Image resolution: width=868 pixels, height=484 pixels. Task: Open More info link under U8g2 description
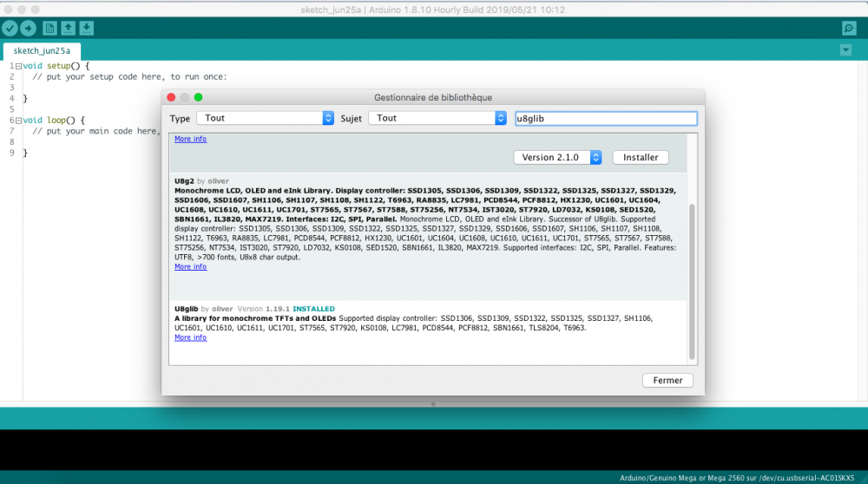190,266
